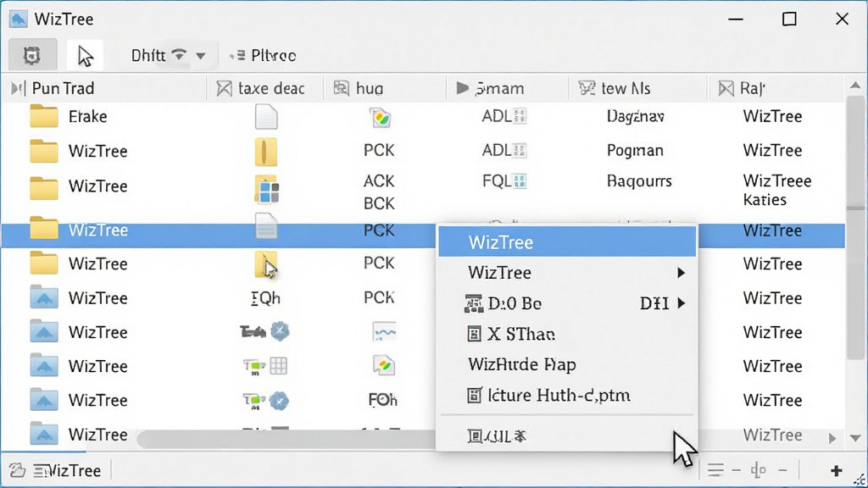This screenshot has height=488, width=868.
Task: Open the Dhitt dropdown arrow
Action: [x=200, y=56]
